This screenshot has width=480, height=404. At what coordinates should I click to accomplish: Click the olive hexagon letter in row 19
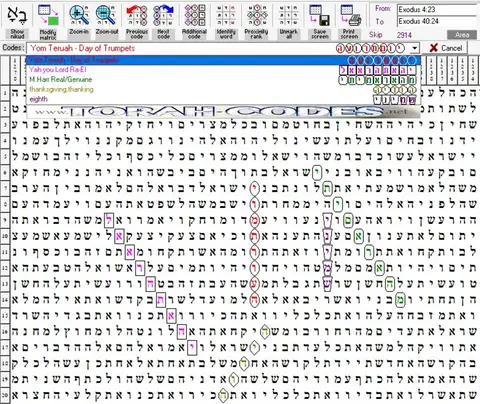point(233,380)
